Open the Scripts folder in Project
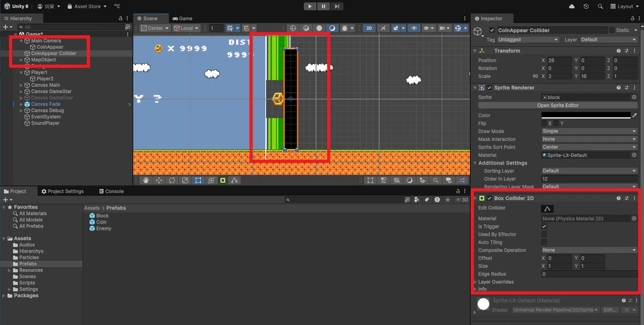This screenshot has height=325, width=644. [27, 283]
